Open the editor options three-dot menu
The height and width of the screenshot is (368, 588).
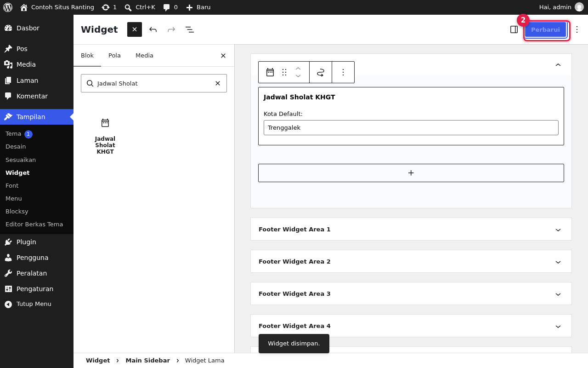click(x=577, y=29)
